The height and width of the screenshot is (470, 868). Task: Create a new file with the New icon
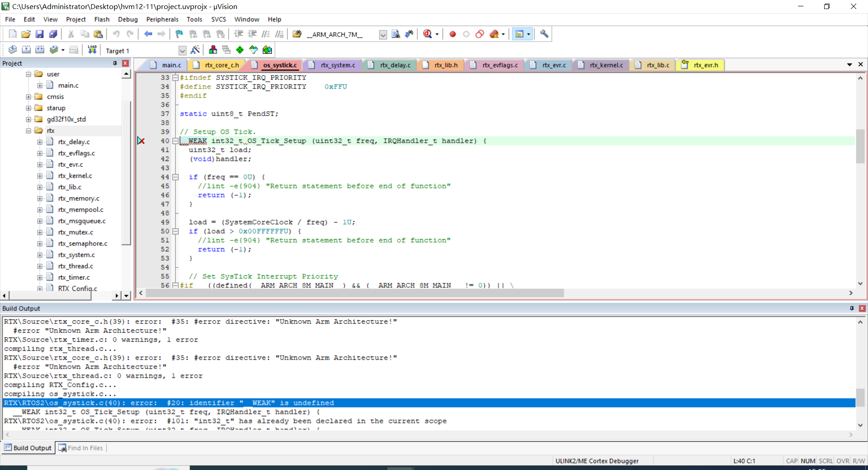pyautogui.click(x=13, y=34)
